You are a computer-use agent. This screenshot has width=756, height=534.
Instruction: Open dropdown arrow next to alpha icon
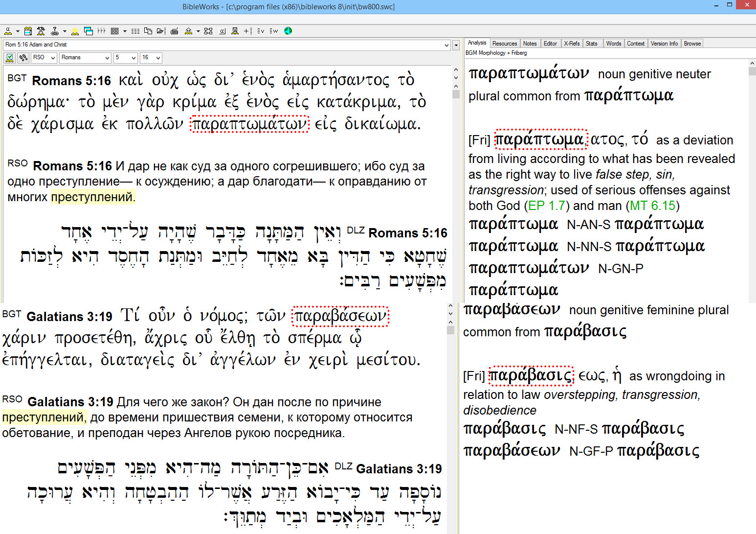[18, 31]
